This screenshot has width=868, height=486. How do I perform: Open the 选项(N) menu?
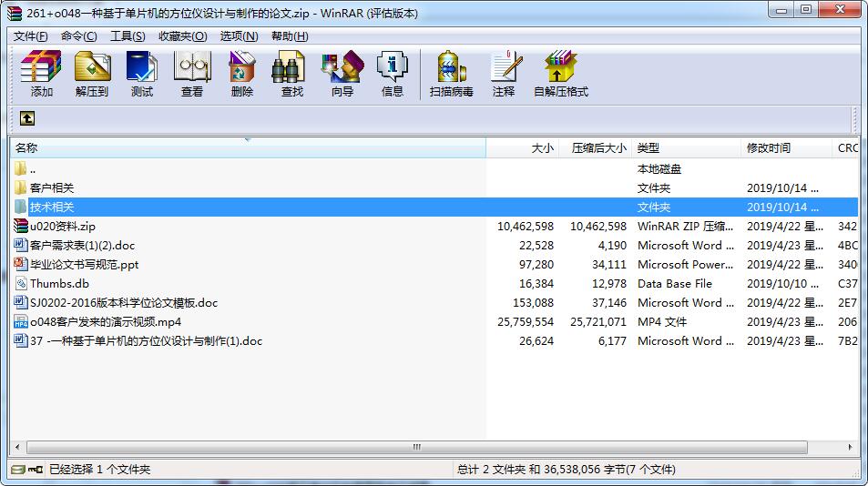[240, 35]
